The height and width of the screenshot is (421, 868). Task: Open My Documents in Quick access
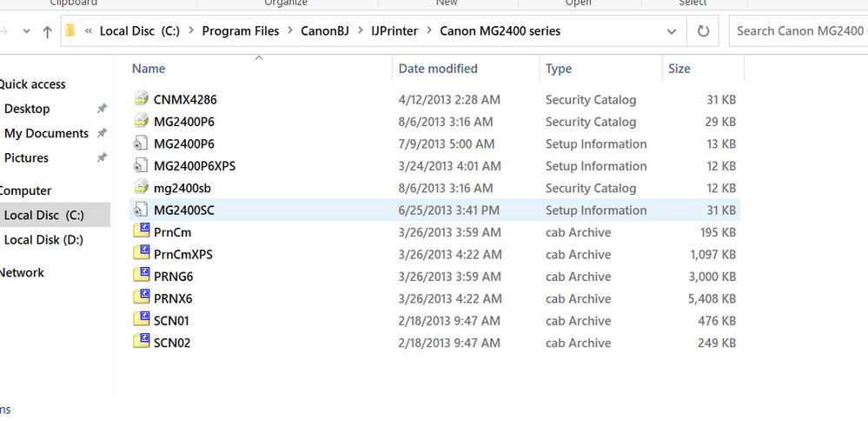tap(46, 133)
